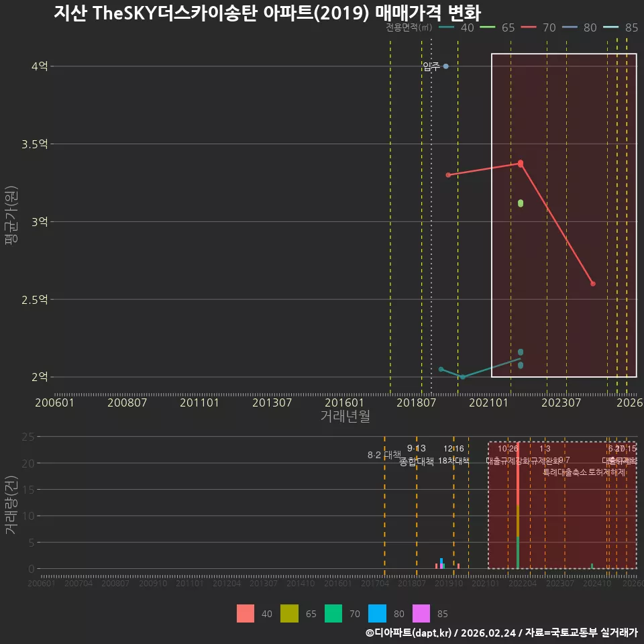
Task: Click the 특례대출축소 policy label
Action: (565, 472)
